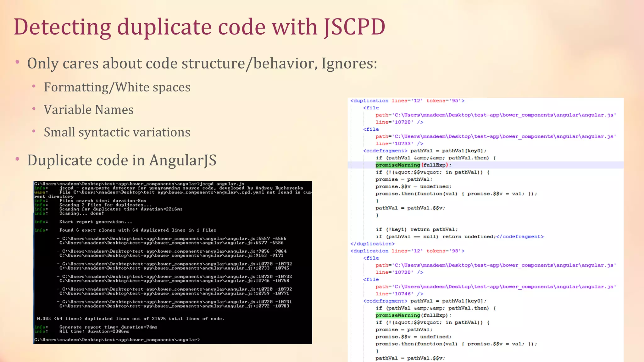
Task: Click the XML attribute line='10720' in first duplication
Action: click(x=399, y=122)
